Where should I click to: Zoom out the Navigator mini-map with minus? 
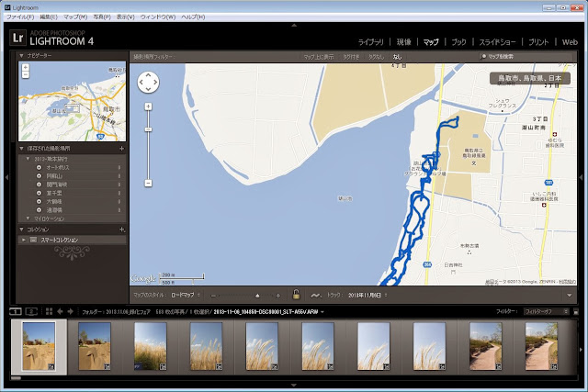pos(26,74)
